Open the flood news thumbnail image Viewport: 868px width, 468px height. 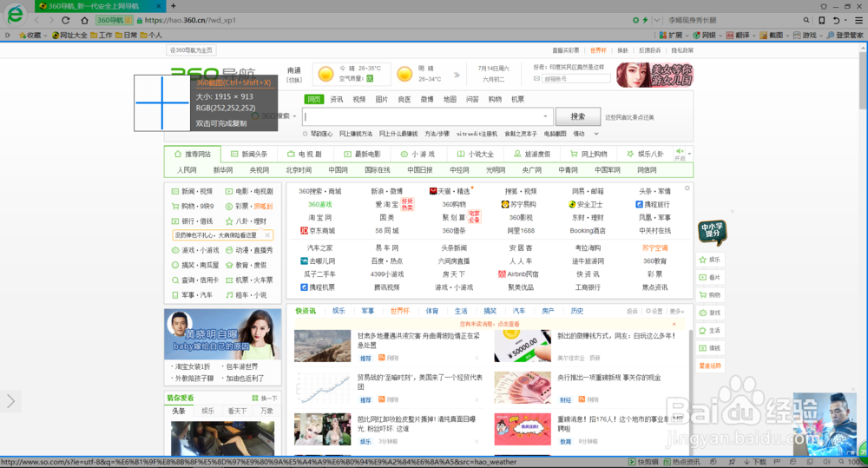click(x=323, y=346)
